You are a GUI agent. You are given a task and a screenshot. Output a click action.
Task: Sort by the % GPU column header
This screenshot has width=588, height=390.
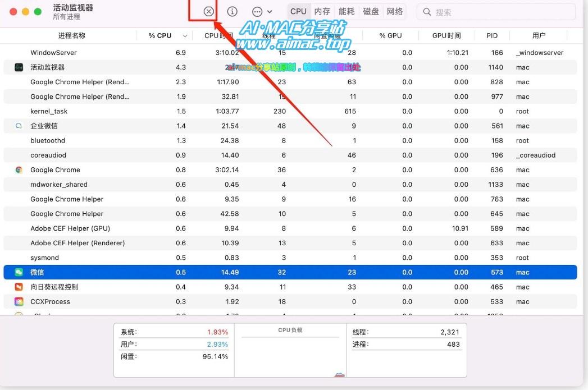pyautogui.click(x=390, y=35)
